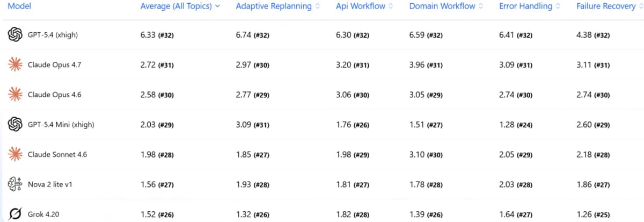Click the 1.98 (#29) Api Workflow cell

click(353, 154)
